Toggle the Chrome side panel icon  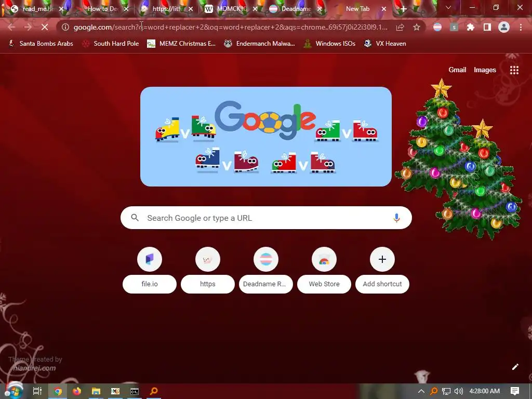pos(487,27)
